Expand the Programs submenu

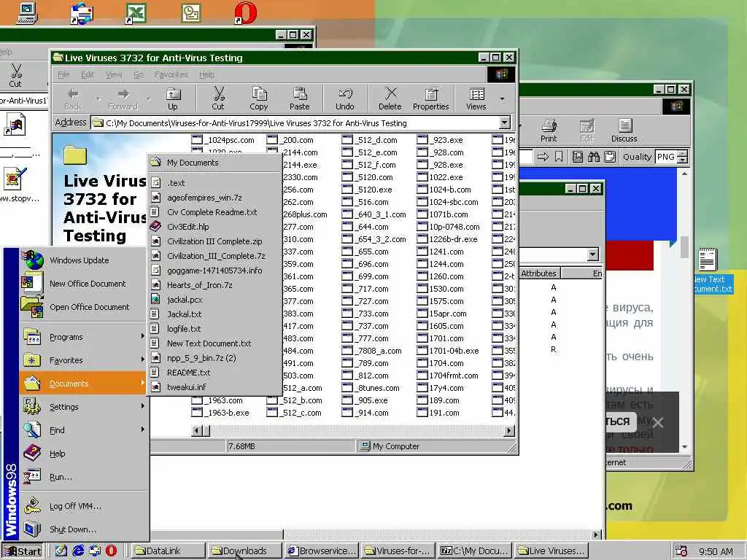point(83,337)
